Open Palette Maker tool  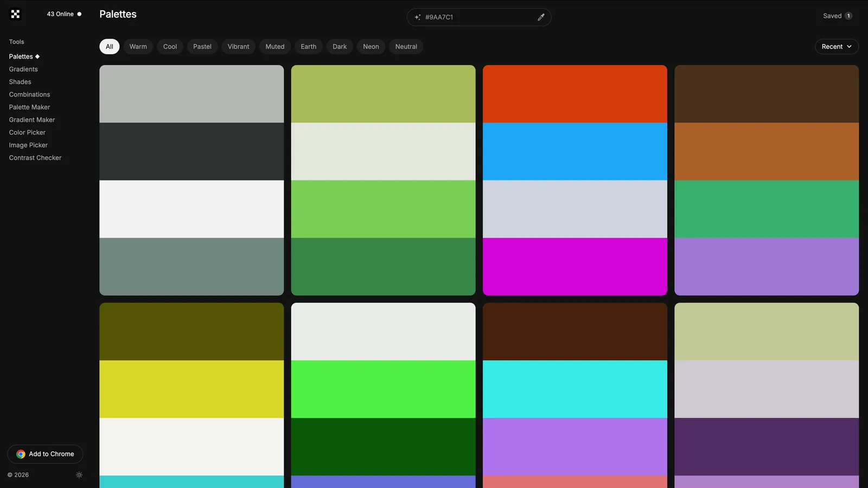click(29, 107)
